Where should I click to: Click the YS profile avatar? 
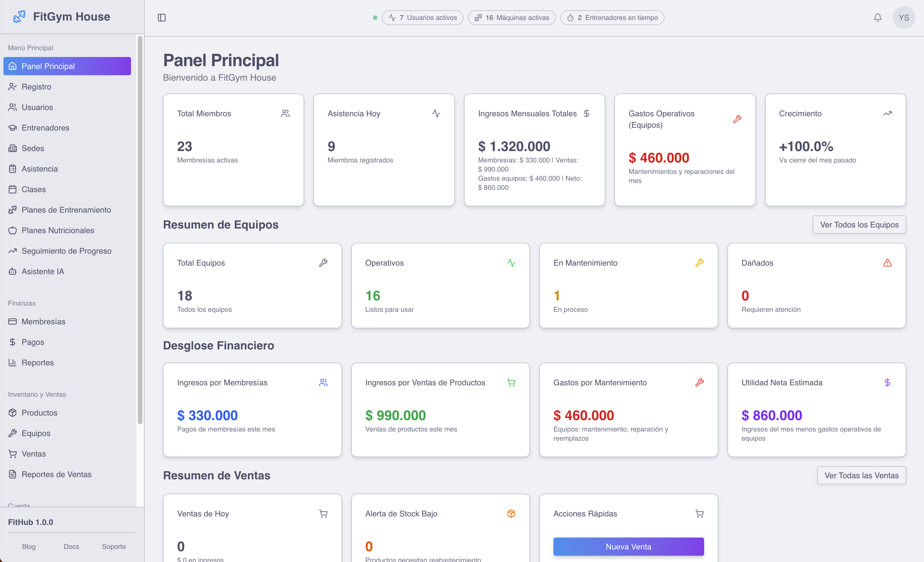904,17
